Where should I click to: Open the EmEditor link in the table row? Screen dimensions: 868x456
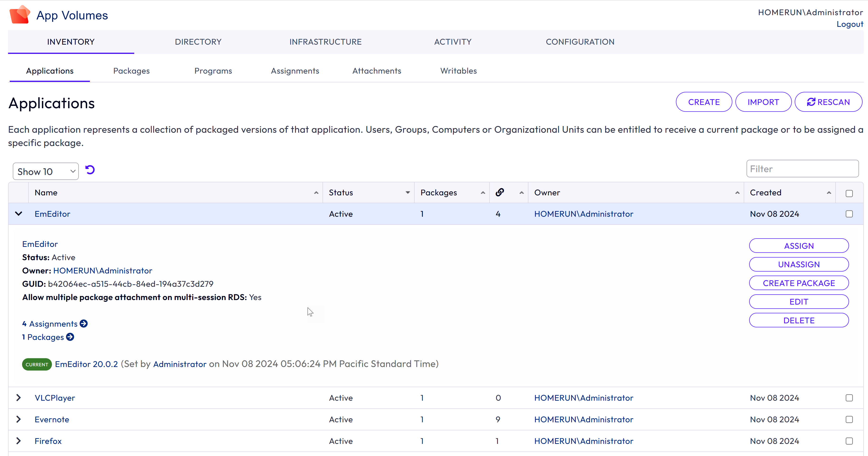52,214
